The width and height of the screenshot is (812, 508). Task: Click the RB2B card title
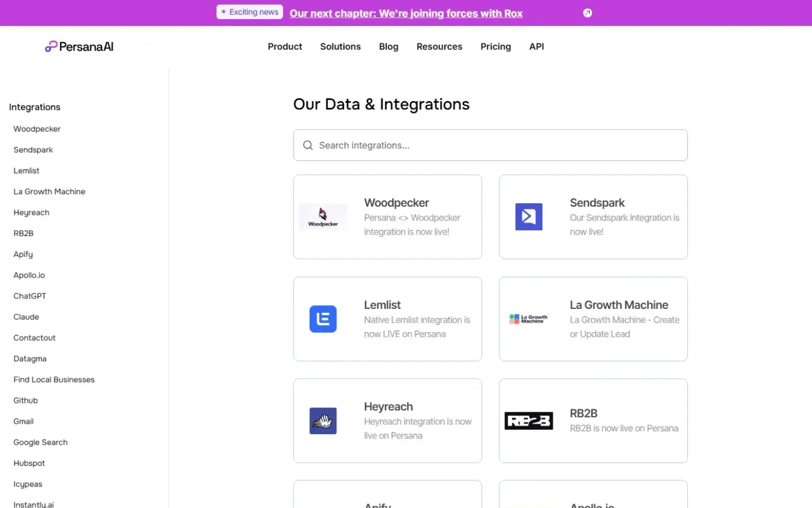583,413
